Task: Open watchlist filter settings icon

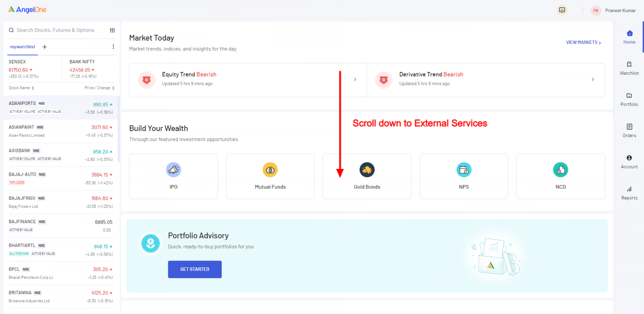Action: point(112,30)
